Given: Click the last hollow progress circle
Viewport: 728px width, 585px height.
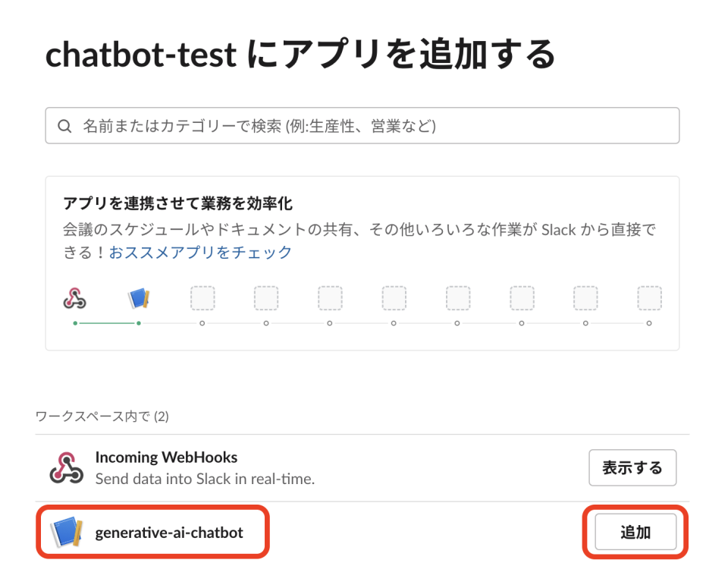Looking at the screenshot, I should tap(649, 322).
